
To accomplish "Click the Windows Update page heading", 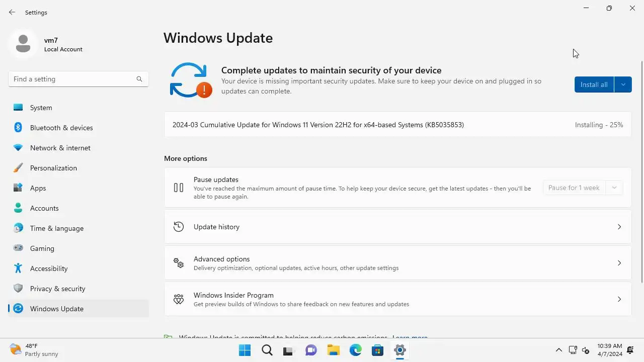I will click(x=218, y=38).
